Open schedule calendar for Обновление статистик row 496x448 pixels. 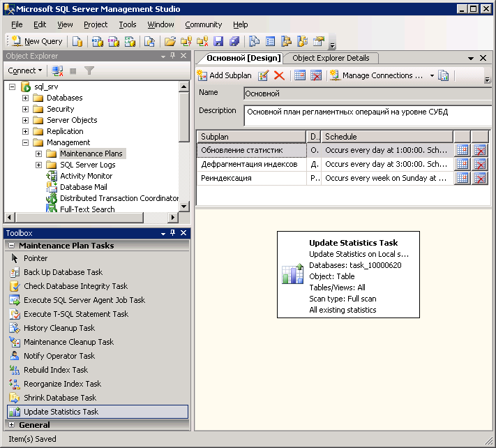[462, 150]
